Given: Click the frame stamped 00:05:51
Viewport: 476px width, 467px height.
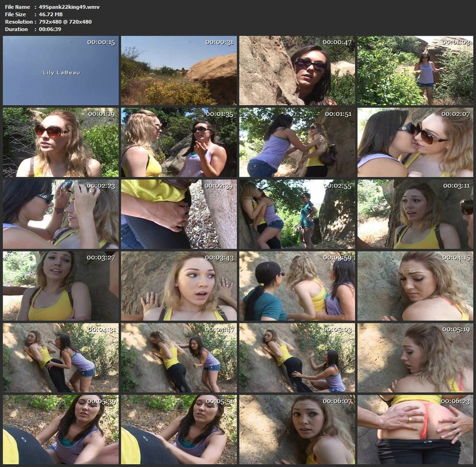Looking at the screenshot, I should coord(179,430).
